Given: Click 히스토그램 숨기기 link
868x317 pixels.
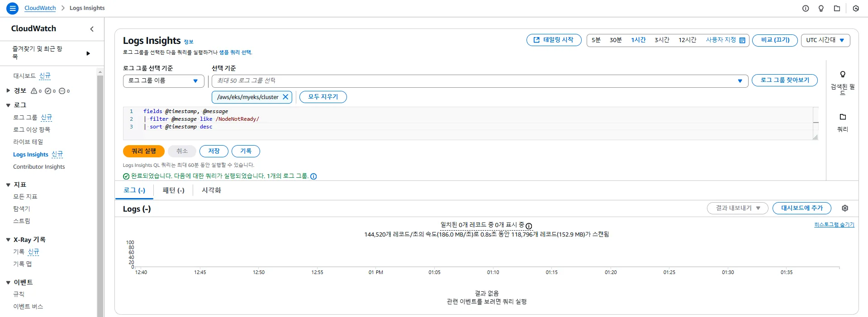Looking at the screenshot, I should [x=834, y=225].
